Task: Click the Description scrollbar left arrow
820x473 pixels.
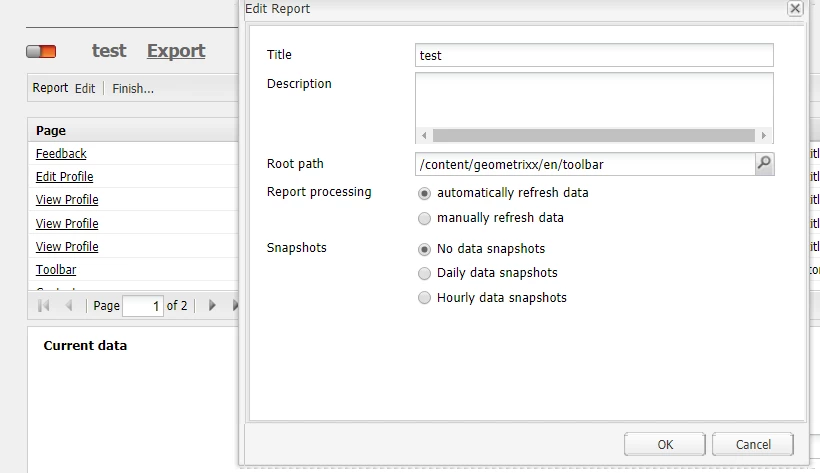Action: [424, 136]
